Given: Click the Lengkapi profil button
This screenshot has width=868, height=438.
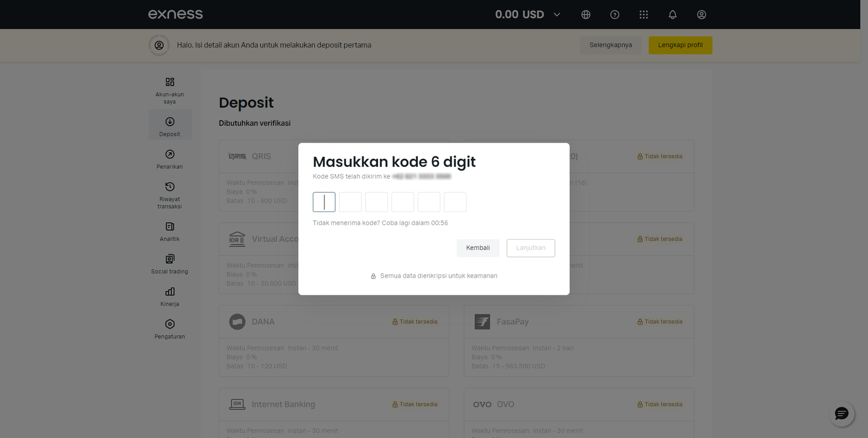Looking at the screenshot, I should [x=680, y=45].
